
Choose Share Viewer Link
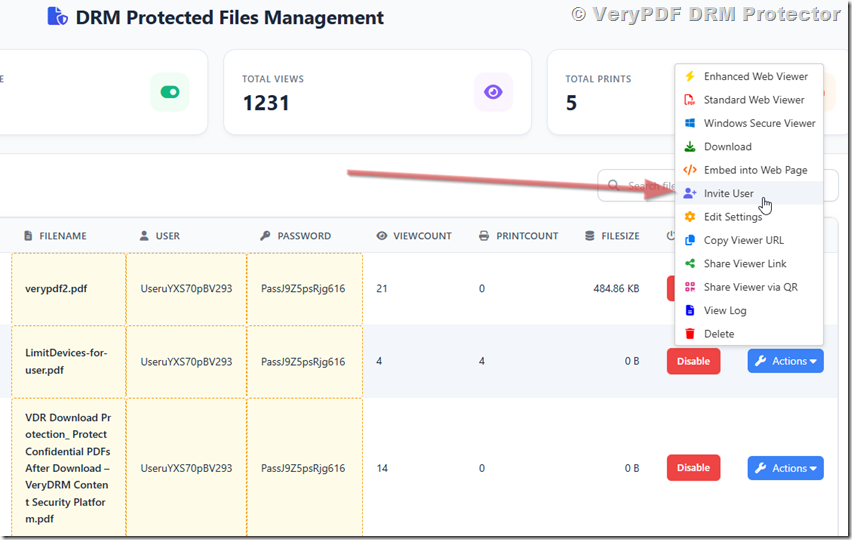(749, 263)
